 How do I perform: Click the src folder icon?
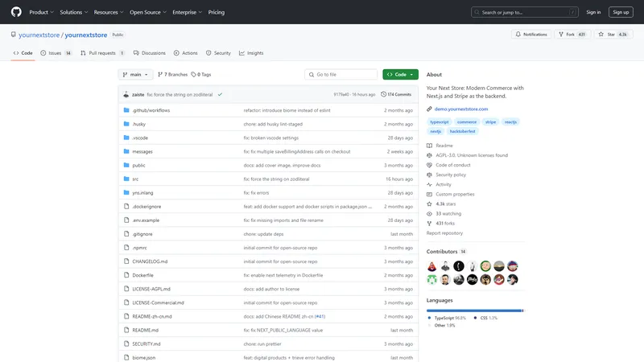(126, 179)
